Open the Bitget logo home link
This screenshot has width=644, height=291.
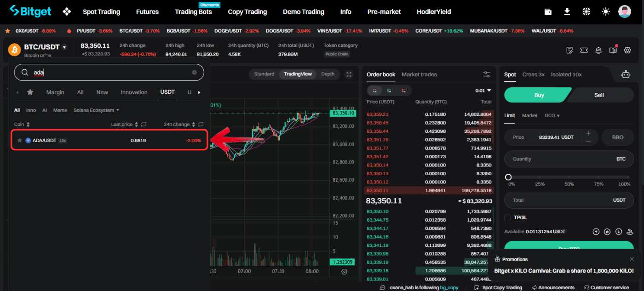point(30,11)
